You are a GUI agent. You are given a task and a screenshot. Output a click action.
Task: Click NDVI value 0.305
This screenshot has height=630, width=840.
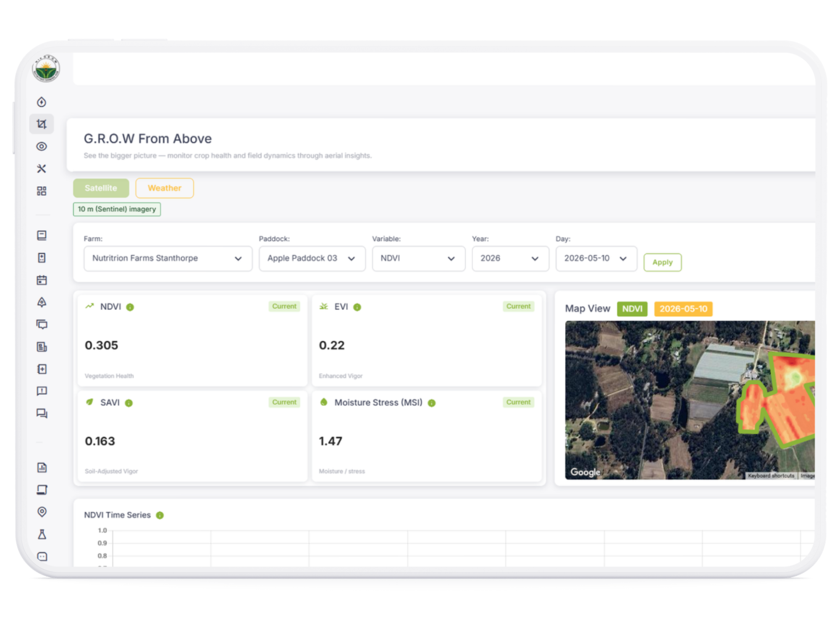(102, 345)
